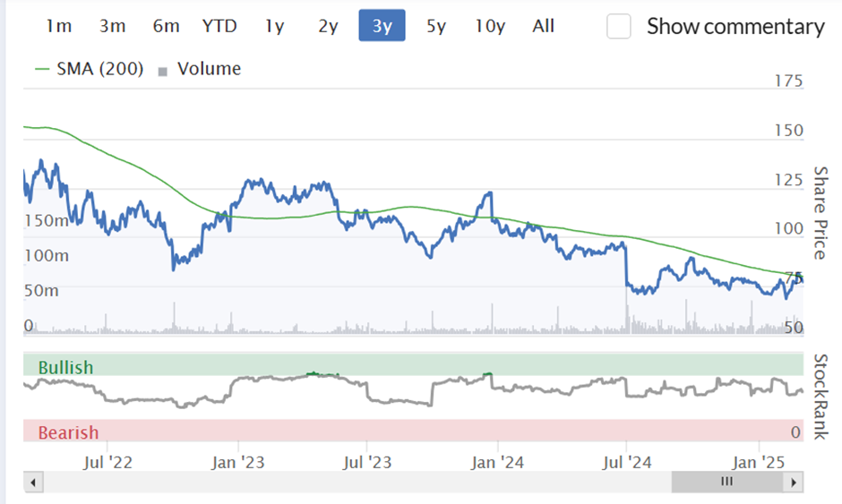
Task: Click the Jan '25 axis label
Action: (759, 462)
